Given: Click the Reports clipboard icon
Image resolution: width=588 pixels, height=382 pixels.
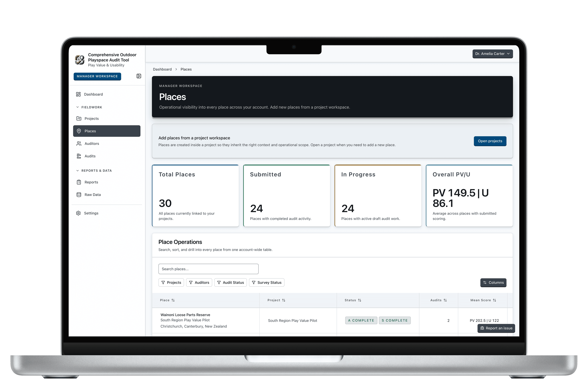Looking at the screenshot, I should [79, 182].
